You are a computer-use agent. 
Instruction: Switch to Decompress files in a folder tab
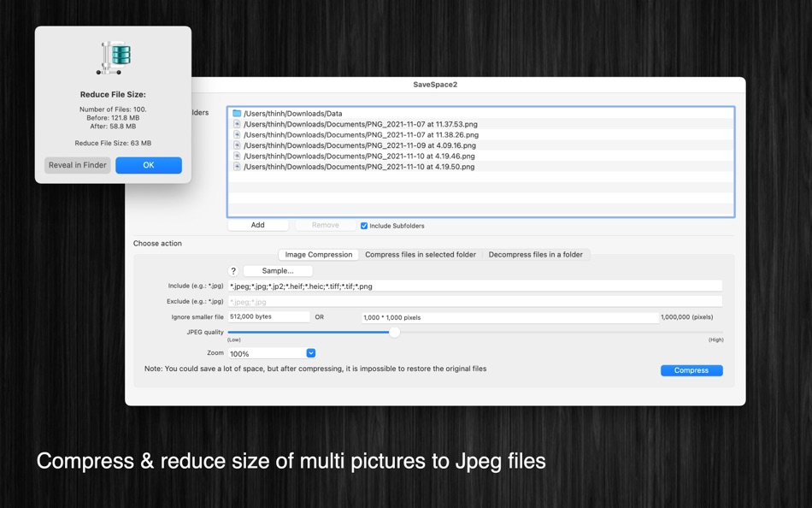click(535, 255)
